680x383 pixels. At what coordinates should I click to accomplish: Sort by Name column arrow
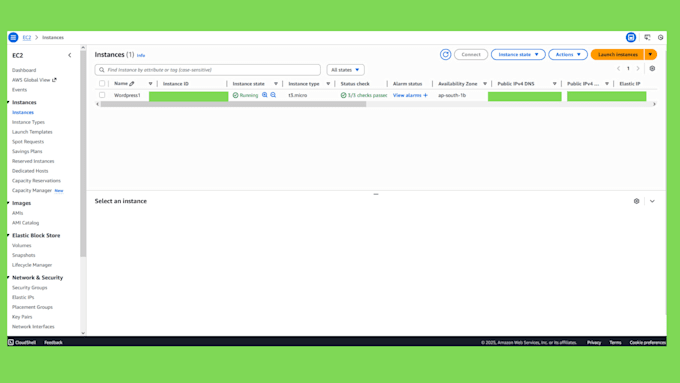[x=150, y=84]
